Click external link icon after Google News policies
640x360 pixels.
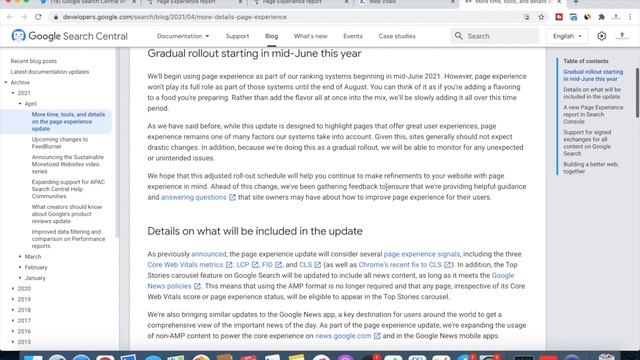[x=197, y=286]
